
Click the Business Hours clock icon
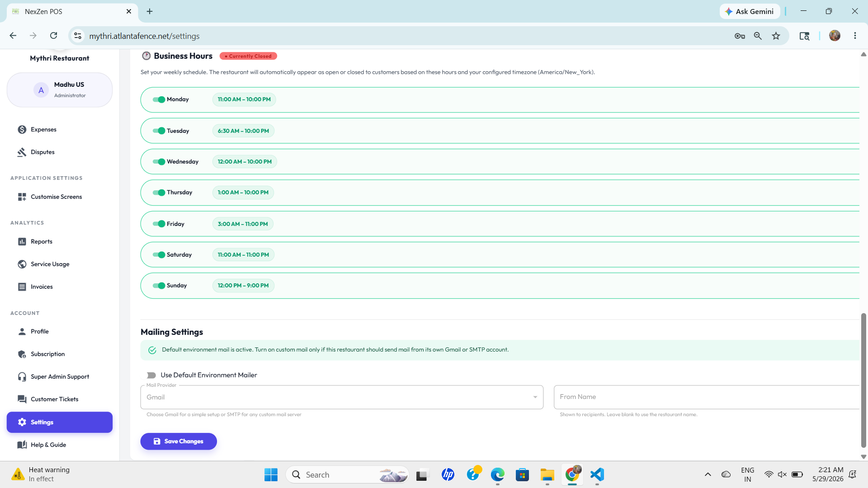146,56
